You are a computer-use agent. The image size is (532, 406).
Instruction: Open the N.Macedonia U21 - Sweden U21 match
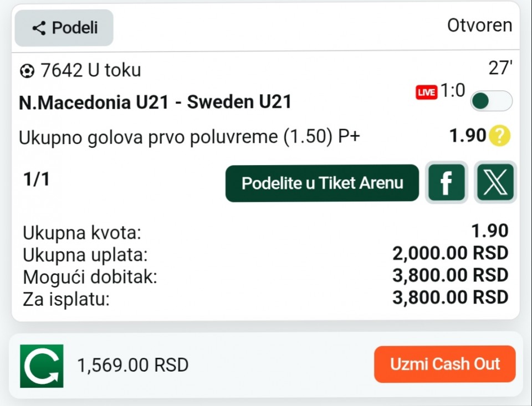point(155,102)
